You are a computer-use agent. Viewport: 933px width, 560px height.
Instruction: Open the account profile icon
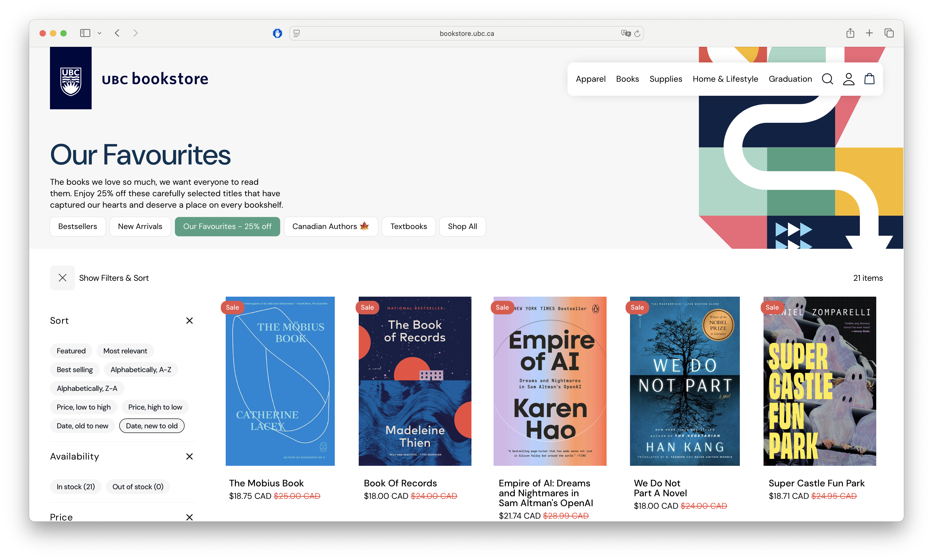coord(848,79)
